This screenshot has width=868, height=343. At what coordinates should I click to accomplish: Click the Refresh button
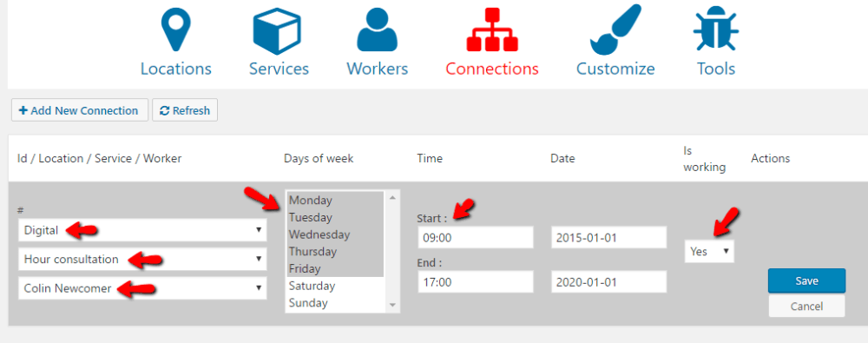pos(185,110)
